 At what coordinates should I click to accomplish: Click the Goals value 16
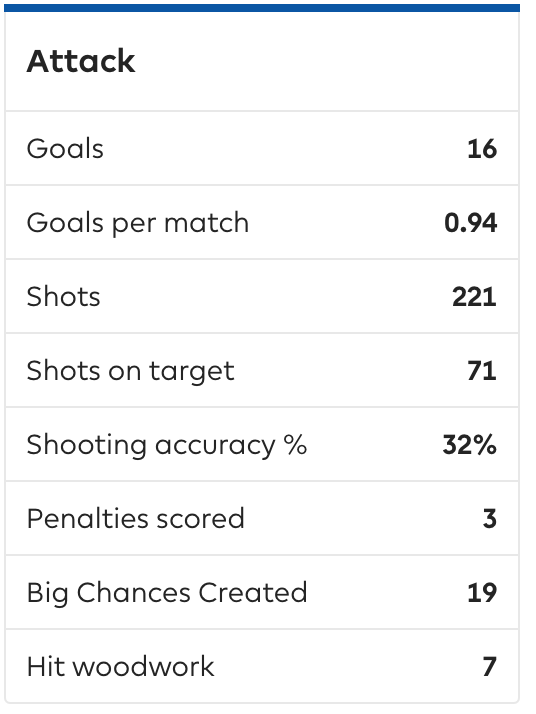point(482,149)
